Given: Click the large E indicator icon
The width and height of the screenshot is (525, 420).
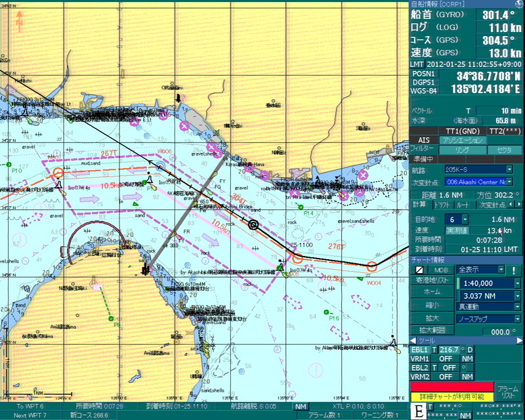Looking at the screenshot, I should point(417,412).
